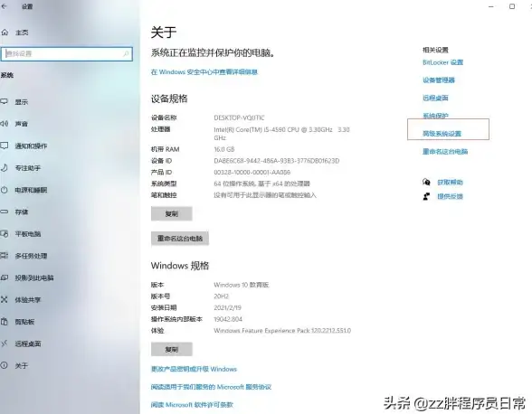Screen dimensions: 532x414
Task: Open 高级系统设置 link
Action: 442,133
